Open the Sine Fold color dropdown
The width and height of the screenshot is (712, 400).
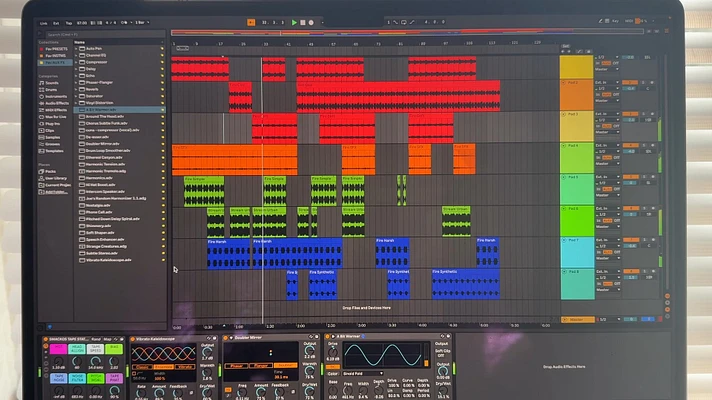362,373
